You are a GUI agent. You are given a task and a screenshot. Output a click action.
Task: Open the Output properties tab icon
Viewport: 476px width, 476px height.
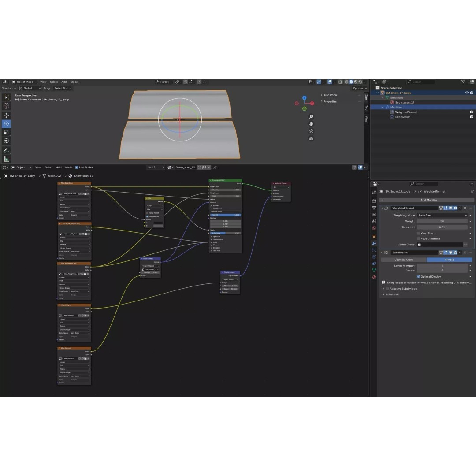[x=374, y=208]
